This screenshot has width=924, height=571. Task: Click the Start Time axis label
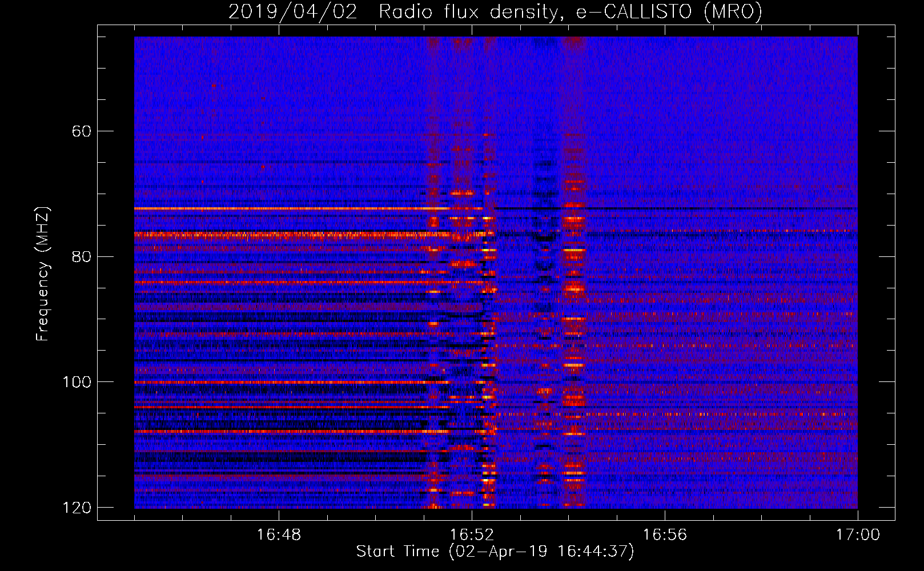495,552
